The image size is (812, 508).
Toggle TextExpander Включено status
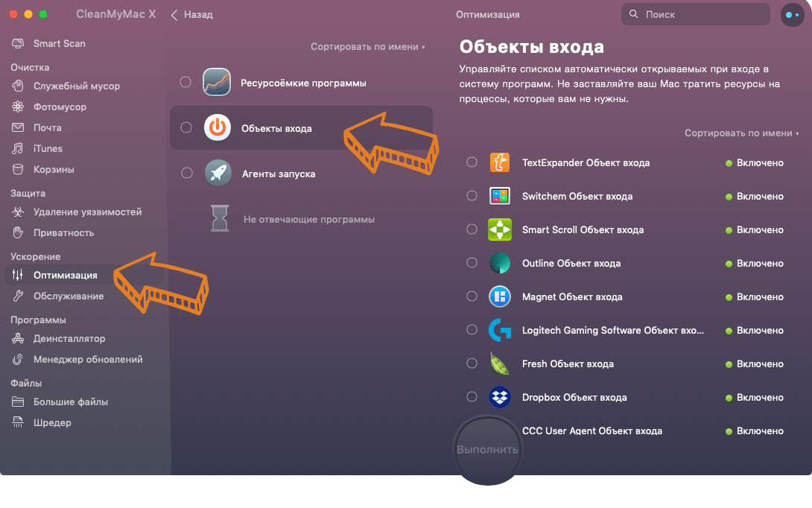point(755,162)
